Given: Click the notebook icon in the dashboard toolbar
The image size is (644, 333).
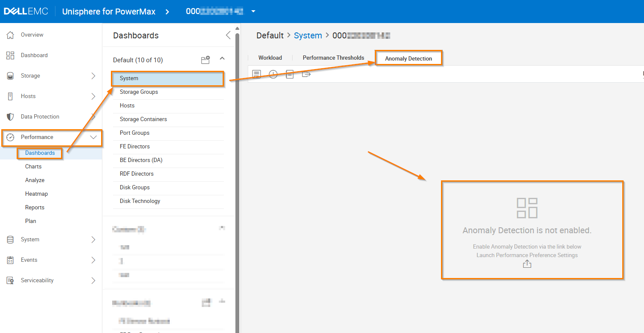Looking at the screenshot, I should point(290,74).
